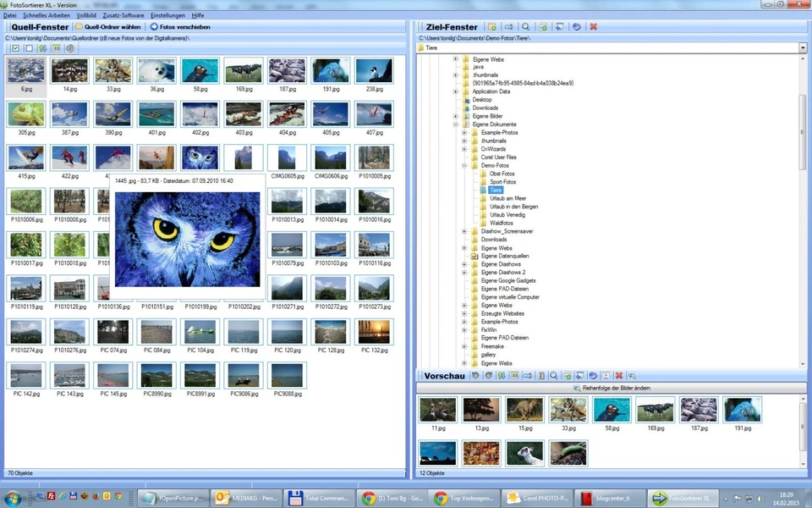This screenshot has height=508, width=812.
Task: Rotate the preview image right in Vorschau toolbar
Action: point(488,375)
